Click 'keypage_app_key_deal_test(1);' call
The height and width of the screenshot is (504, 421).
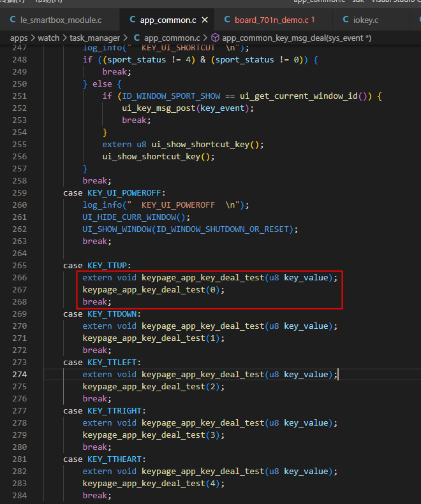point(154,338)
